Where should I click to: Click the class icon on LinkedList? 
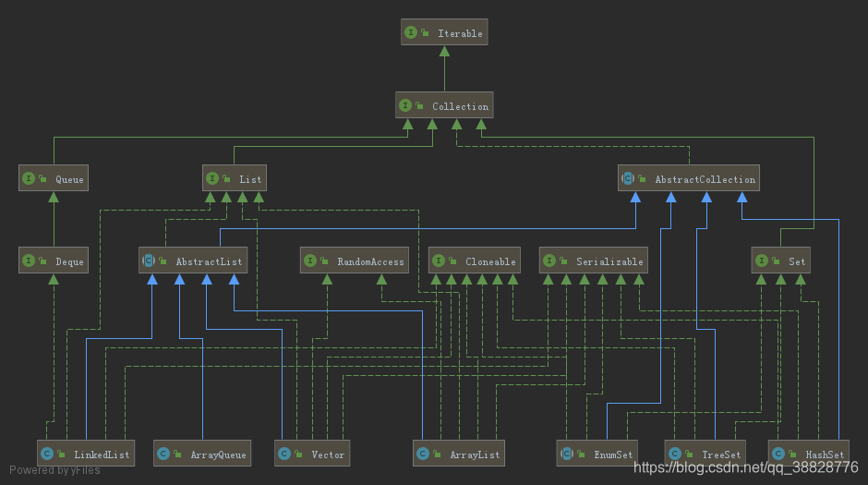point(47,454)
